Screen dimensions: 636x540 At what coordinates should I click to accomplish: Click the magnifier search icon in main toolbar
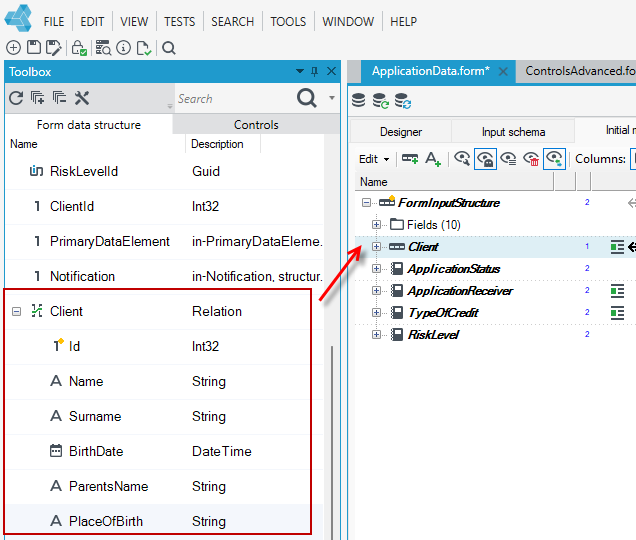(169, 48)
